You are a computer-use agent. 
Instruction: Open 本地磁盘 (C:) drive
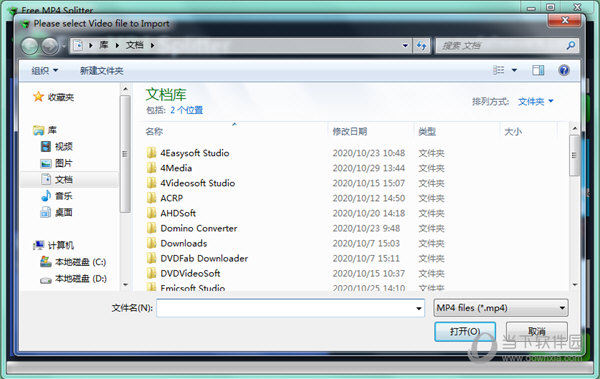[73, 262]
